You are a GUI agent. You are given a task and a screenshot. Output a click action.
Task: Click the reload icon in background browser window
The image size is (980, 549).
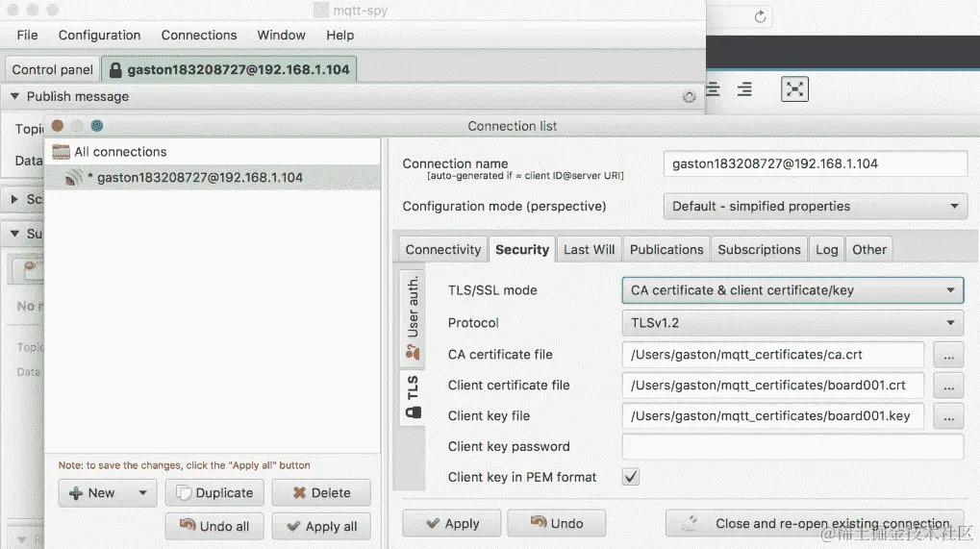tap(760, 17)
